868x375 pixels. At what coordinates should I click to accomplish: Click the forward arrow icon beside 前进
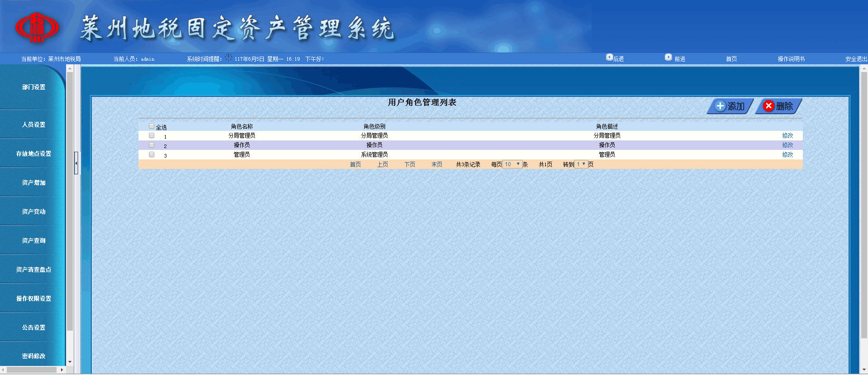(668, 57)
